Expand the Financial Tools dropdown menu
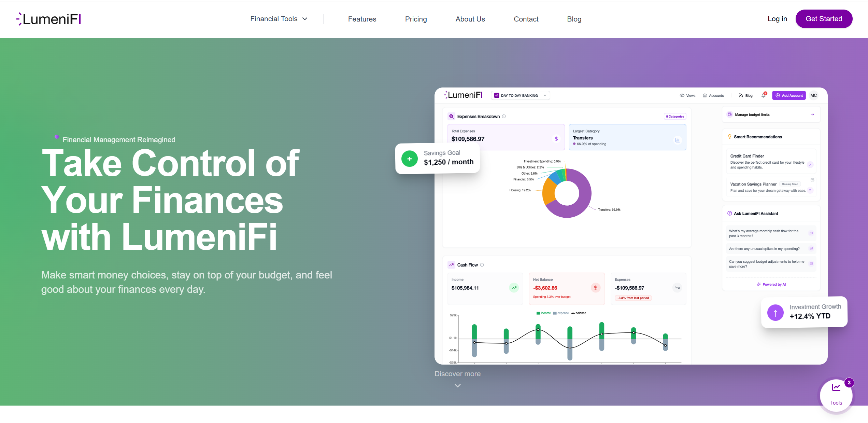The width and height of the screenshot is (868, 423). tap(279, 19)
